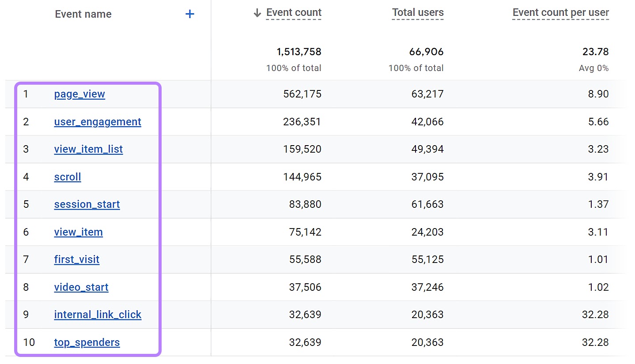This screenshot has height=364, width=635.
Task: Select the first_visit event name
Action: point(76,259)
